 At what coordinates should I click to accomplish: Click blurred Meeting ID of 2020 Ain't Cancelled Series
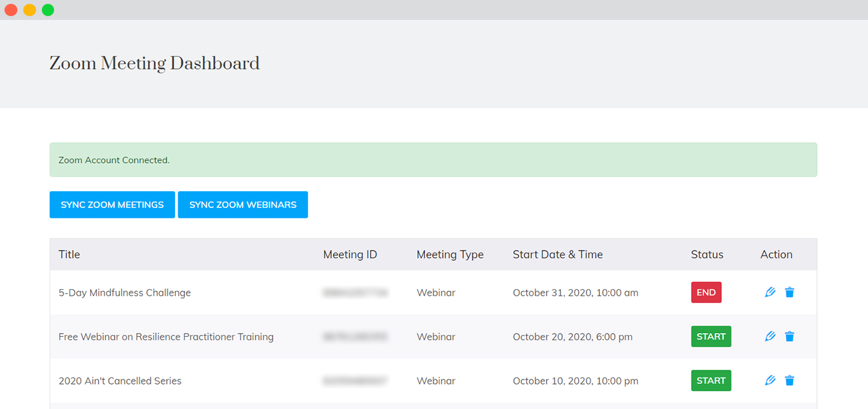(355, 381)
